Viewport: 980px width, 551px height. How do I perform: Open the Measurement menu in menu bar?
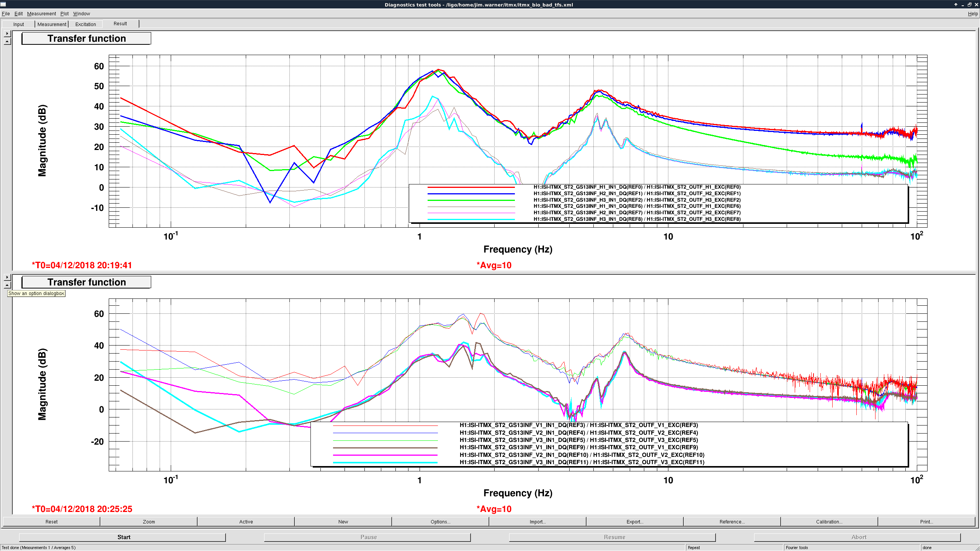[41, 14]
